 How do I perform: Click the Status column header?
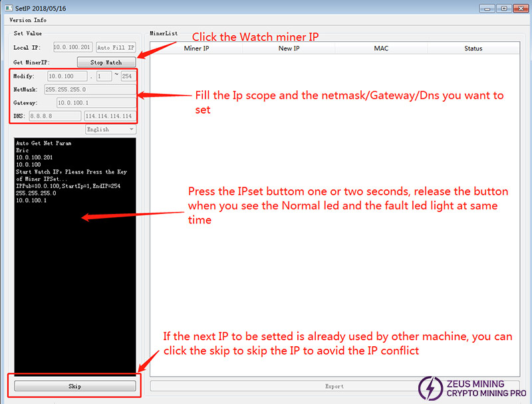point(473,49)
